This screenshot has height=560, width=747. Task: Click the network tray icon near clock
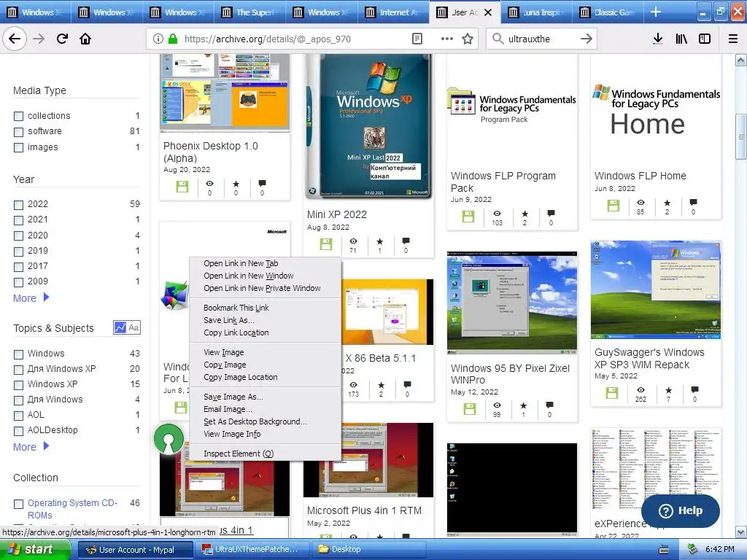(x=692, y=550)
